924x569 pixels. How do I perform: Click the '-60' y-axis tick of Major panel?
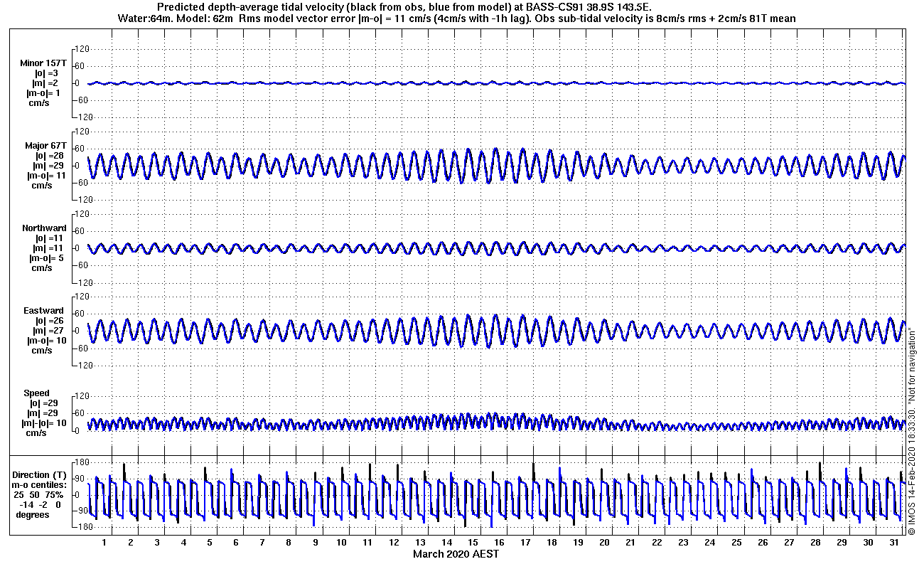[x=80, y=183]
